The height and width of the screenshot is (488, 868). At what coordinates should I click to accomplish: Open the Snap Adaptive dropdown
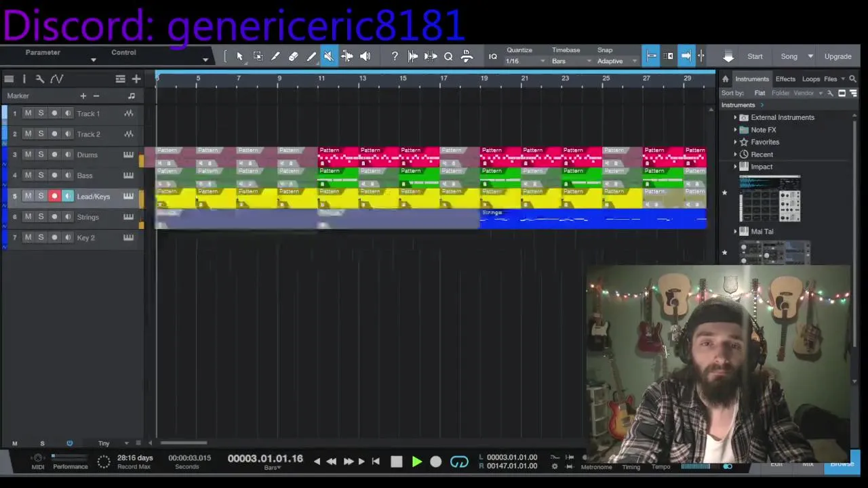click(x=617, y=61)
